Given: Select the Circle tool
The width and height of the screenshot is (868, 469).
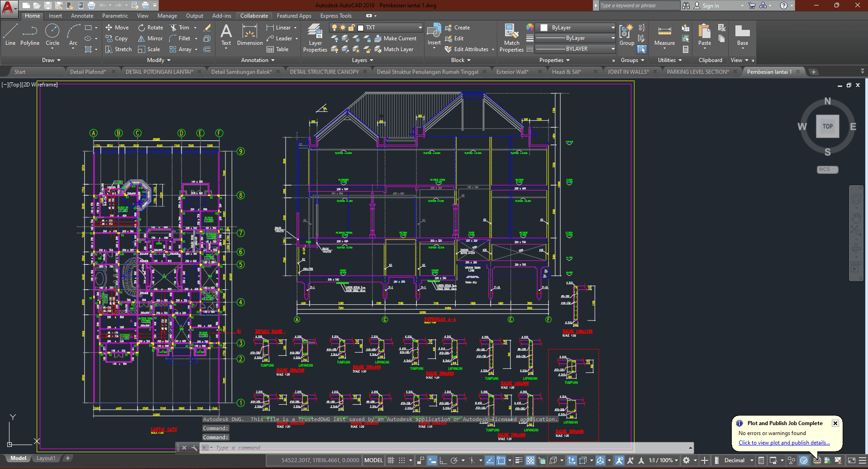Looking at the screenshot, I should (52, 35).
